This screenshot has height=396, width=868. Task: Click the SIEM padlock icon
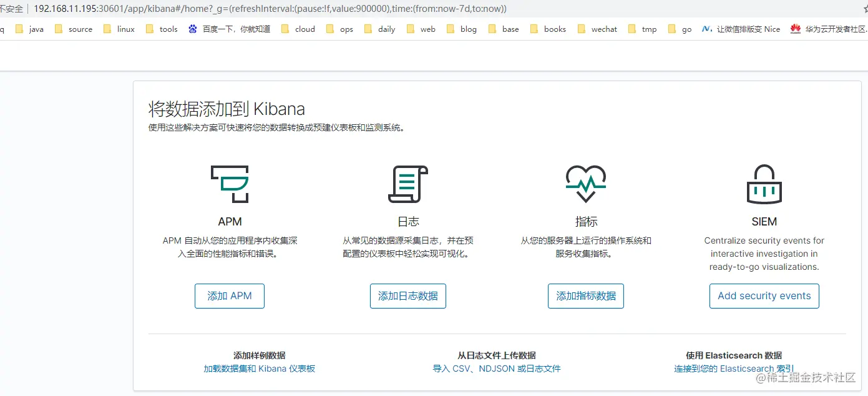coord(764,184)
